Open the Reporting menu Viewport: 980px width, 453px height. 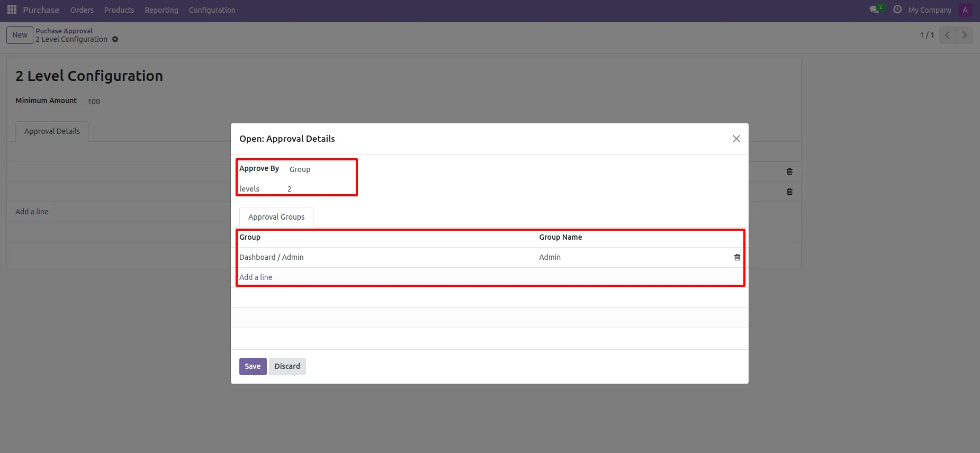[161, 10]
